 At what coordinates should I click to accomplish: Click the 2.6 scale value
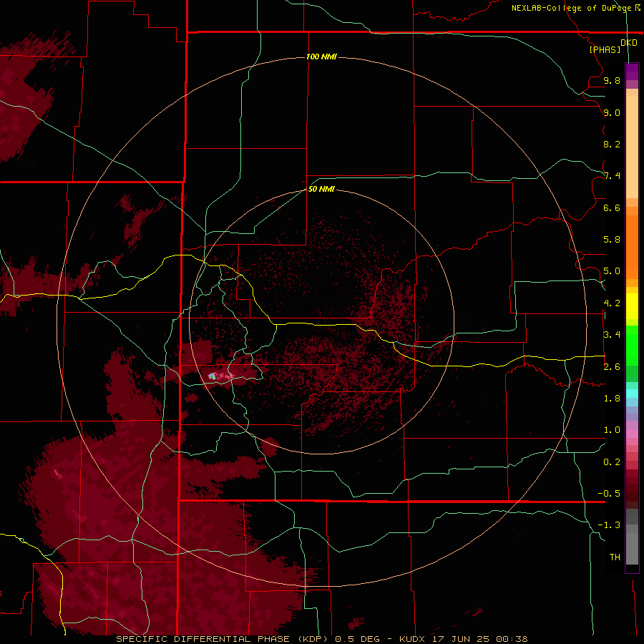click(612, 367)
